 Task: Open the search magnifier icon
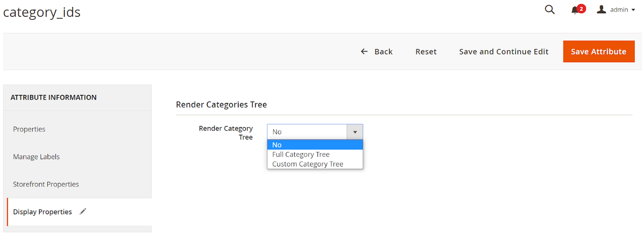click(x=549, y=10)
